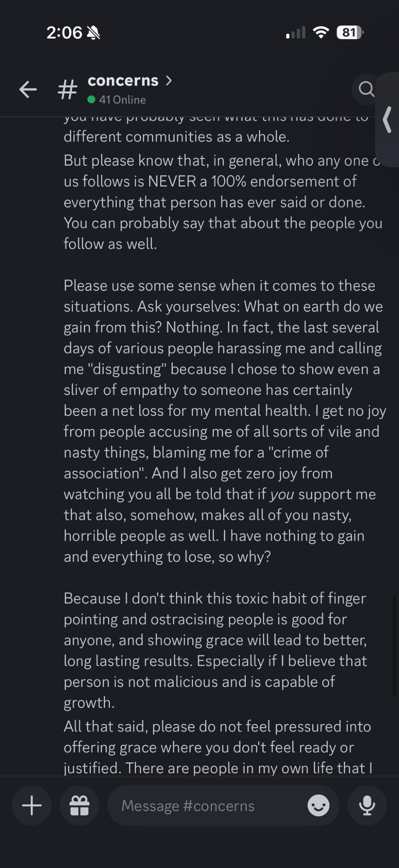Tap the microphone voice message icon
Screen dimensions: 399x868
367,806
